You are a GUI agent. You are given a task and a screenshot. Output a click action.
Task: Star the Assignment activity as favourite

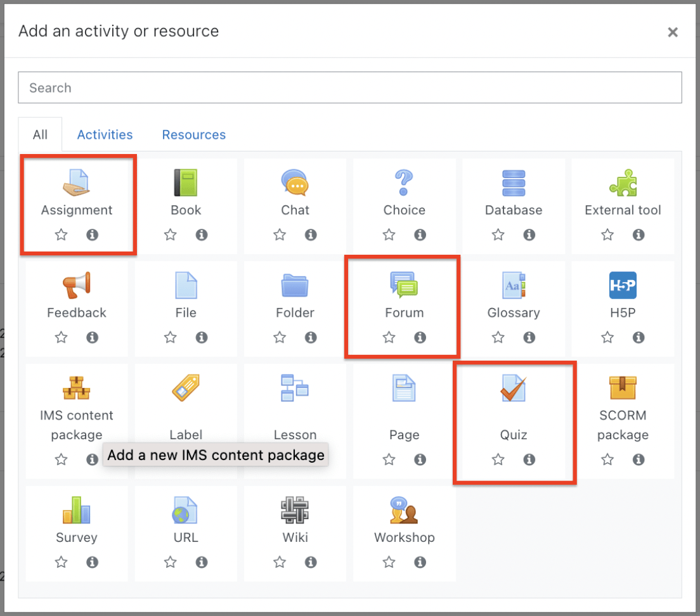(x=61, y=234)
